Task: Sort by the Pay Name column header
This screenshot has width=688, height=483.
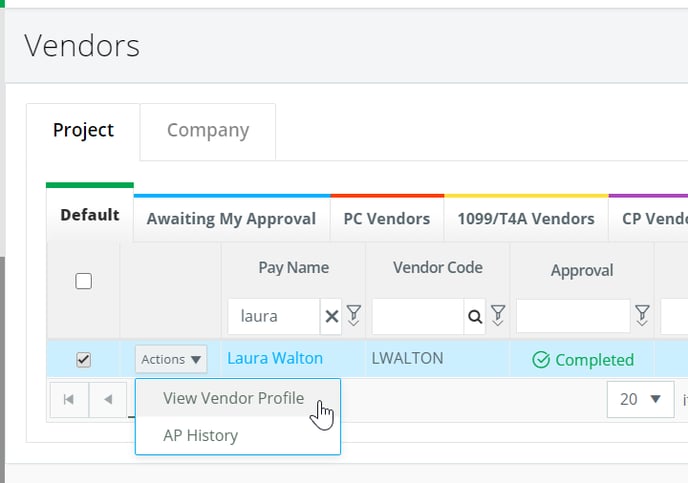Action: [x=294, y=268]
